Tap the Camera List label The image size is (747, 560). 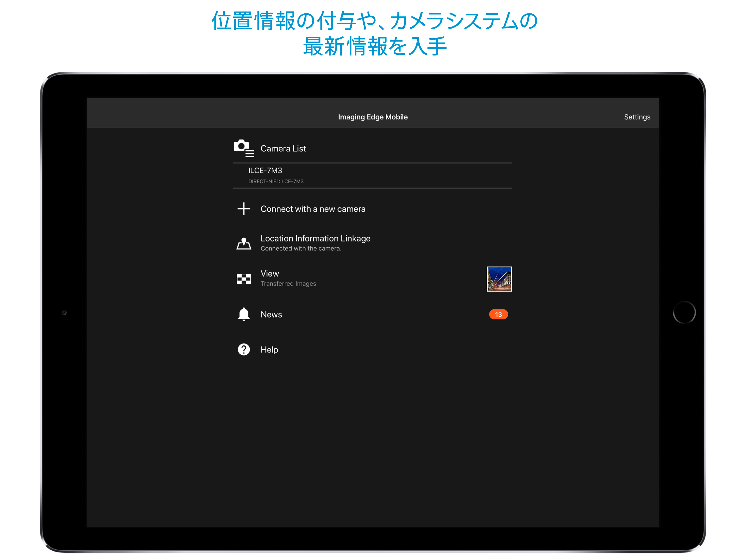coord(283,148)
